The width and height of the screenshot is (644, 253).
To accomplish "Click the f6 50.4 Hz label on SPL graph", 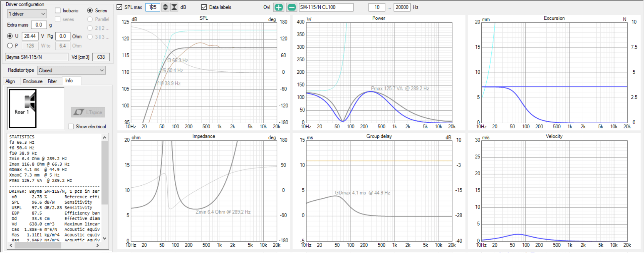I will click(172, 70).
